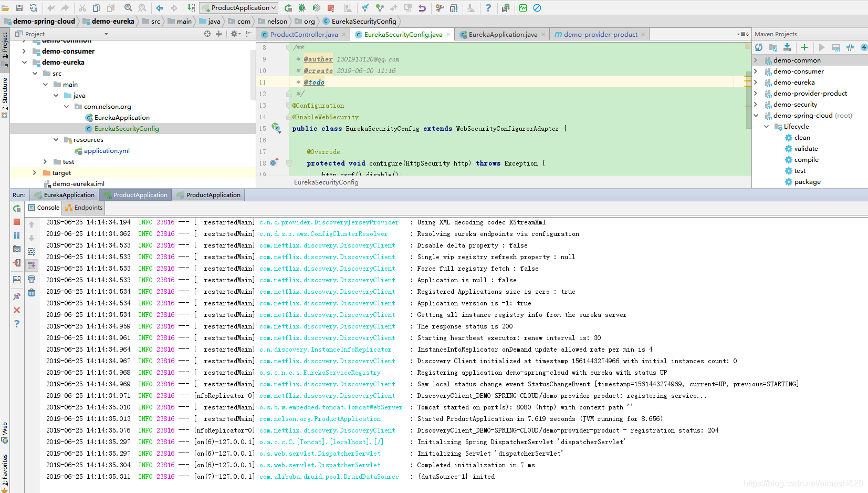Click the Build project icon
Viewport: 868px width, 493px height.
click(x=191, y=8)
